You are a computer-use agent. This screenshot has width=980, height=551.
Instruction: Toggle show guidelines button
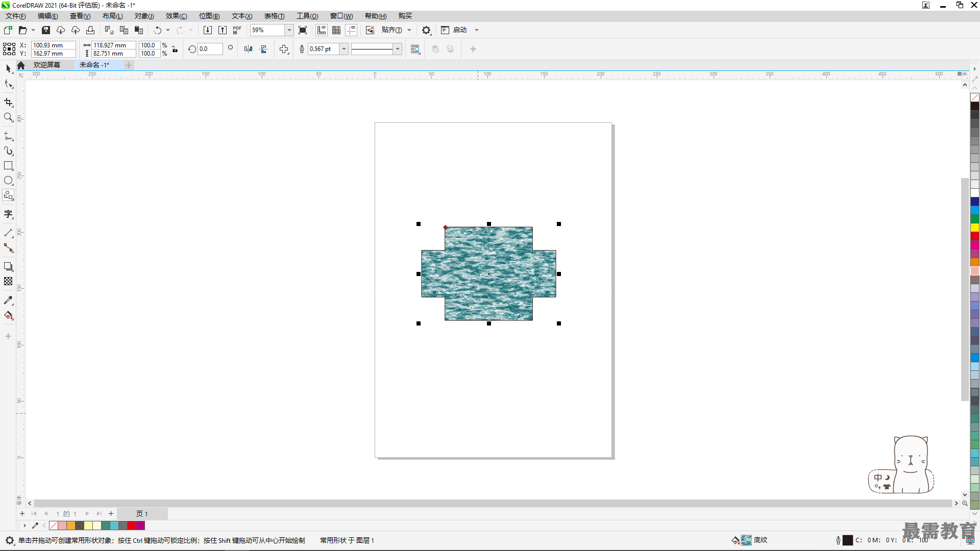pos(351,30)
